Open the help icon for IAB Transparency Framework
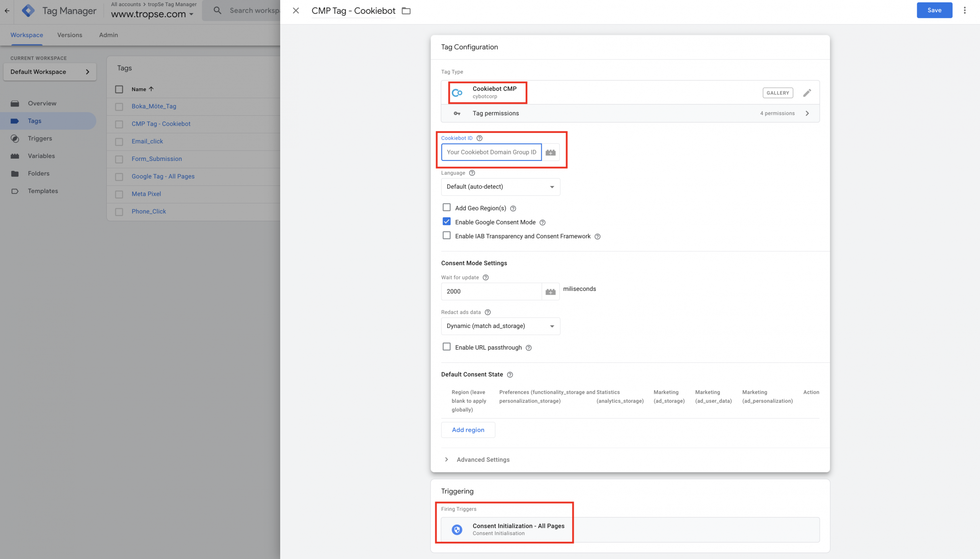This screenshot has width=980, height=559. tap(597, 236)
